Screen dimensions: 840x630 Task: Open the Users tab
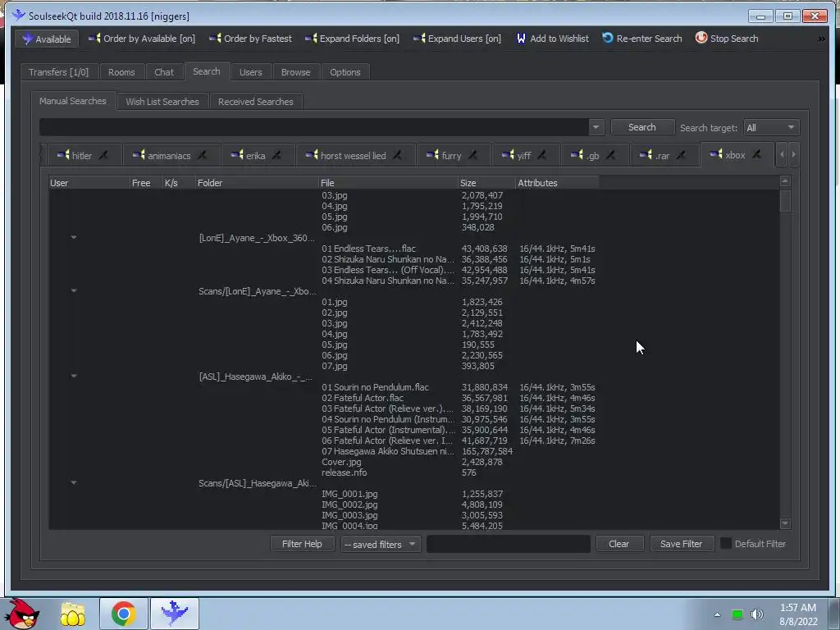(251, 72)
